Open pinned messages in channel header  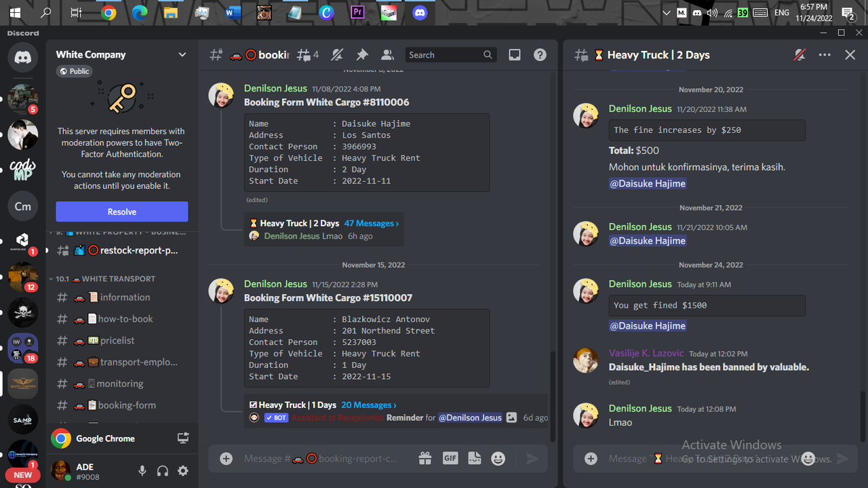point(362,55)
